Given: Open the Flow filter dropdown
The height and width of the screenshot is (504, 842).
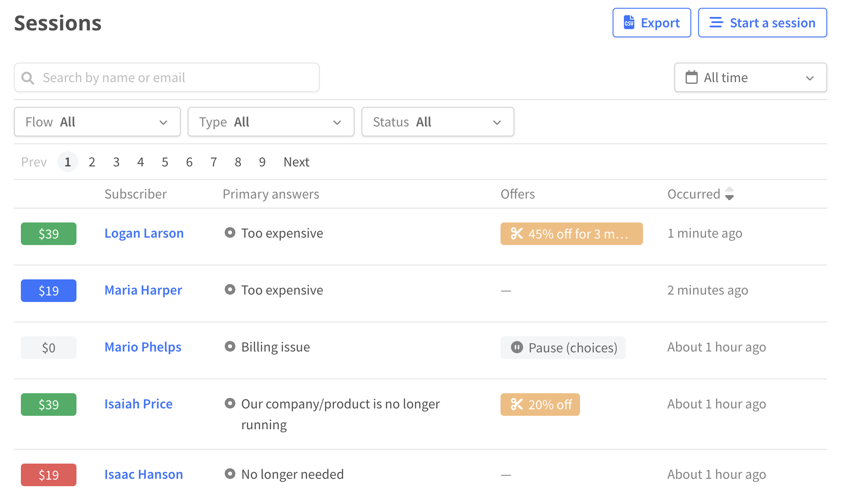Looking at the screenshot, I should pyautogui.click(x=97, y=122).
